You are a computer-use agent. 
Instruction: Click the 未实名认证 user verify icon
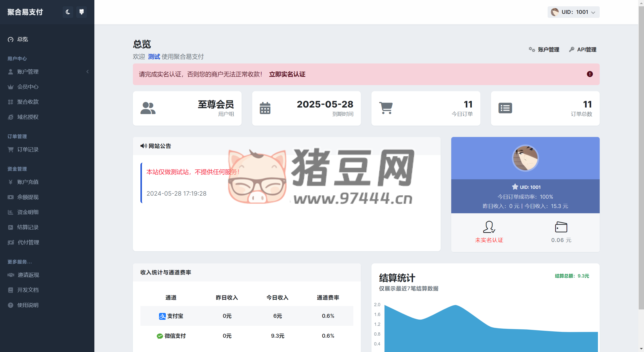tap(489, 227)
